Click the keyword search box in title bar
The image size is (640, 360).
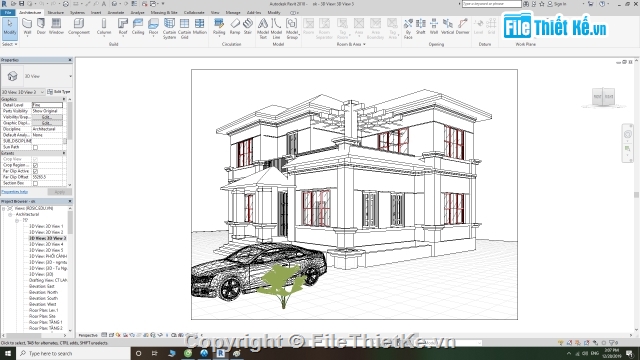tap(491, 4)
